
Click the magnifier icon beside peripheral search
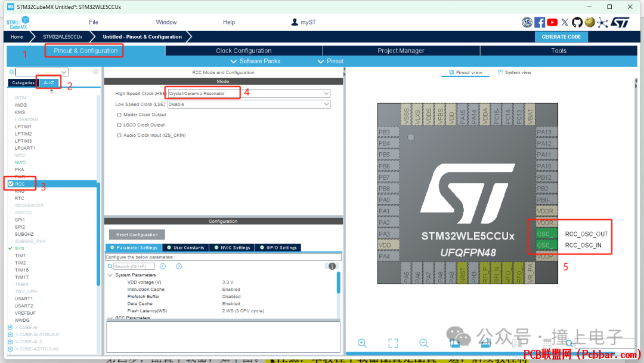pyautogui.click(x=12, y=72)
